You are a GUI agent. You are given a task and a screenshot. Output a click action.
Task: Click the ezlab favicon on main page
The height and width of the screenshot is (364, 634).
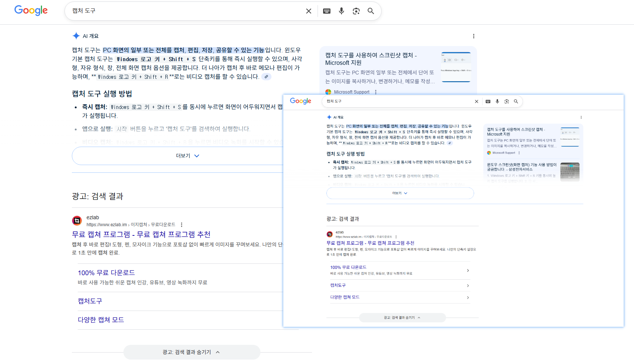point(77,221)
